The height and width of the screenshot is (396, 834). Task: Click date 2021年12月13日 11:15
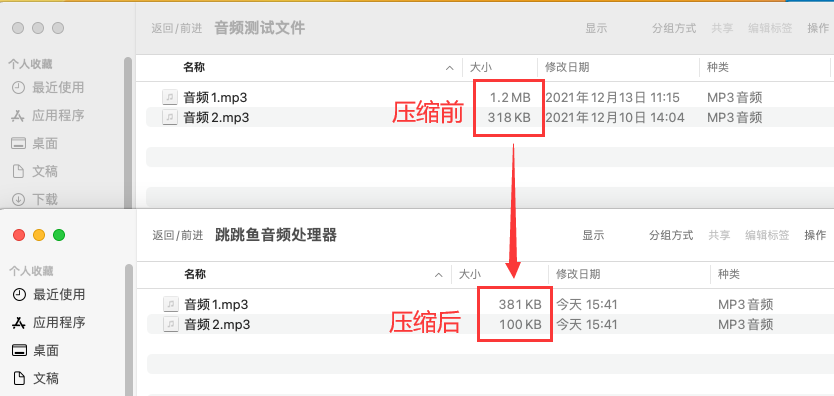pos(613,97)
